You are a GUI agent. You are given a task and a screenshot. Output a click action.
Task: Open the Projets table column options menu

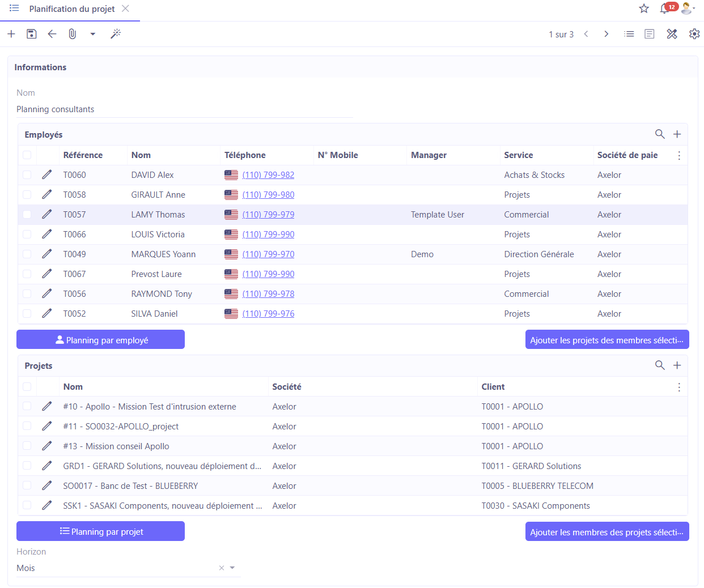pyautogui.click(x=679, y=387)
